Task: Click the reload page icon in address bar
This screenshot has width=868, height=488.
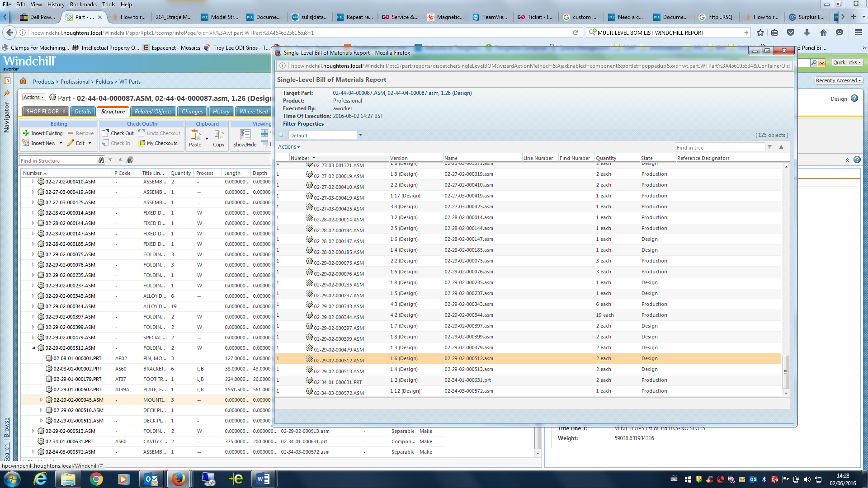Action: pos(575,33)
